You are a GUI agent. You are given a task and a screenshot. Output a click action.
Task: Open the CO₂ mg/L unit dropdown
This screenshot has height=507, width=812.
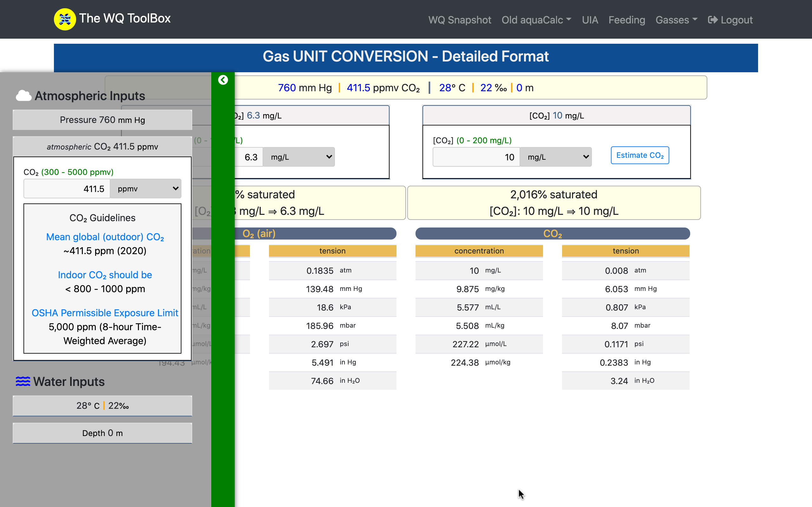click(556, 157)
